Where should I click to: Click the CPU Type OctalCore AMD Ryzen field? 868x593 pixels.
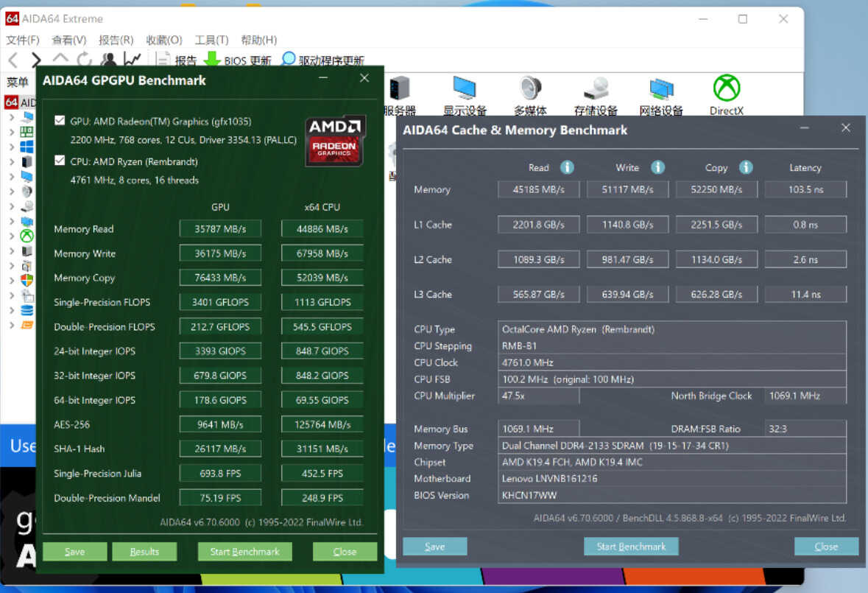coord(672,329)
